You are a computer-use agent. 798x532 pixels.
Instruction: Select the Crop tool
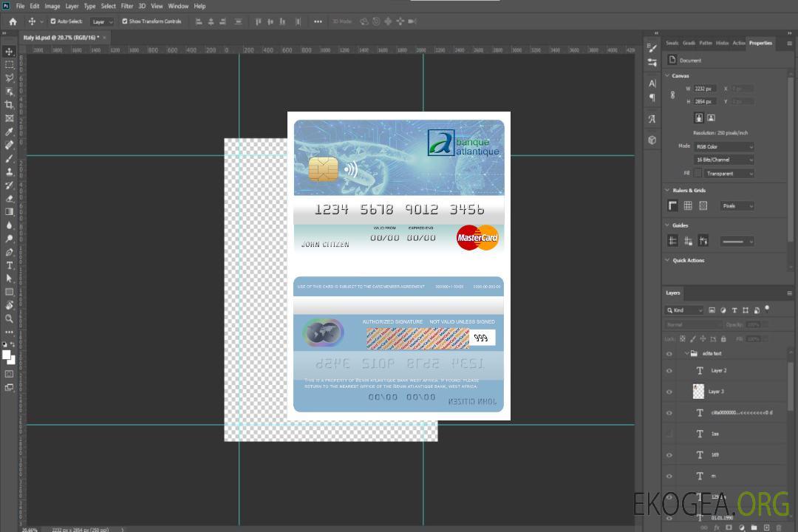9,105
